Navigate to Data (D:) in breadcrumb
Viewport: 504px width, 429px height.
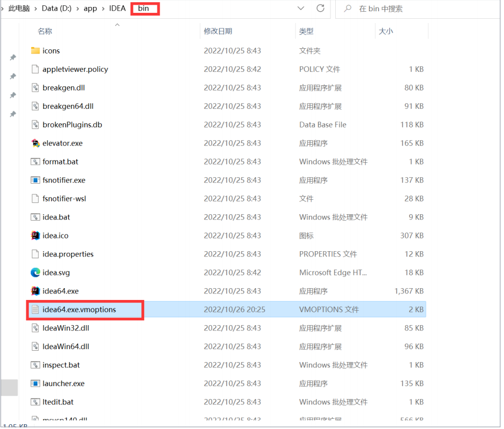coord(57,9)
